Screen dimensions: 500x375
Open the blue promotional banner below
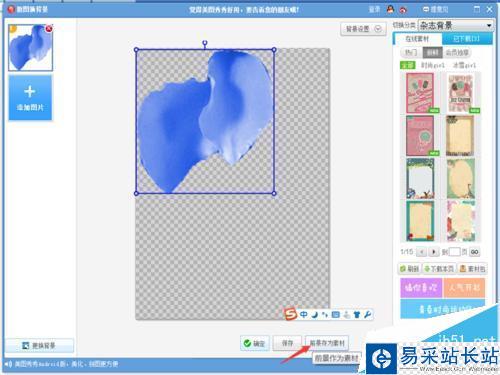(x=440, y=309)
